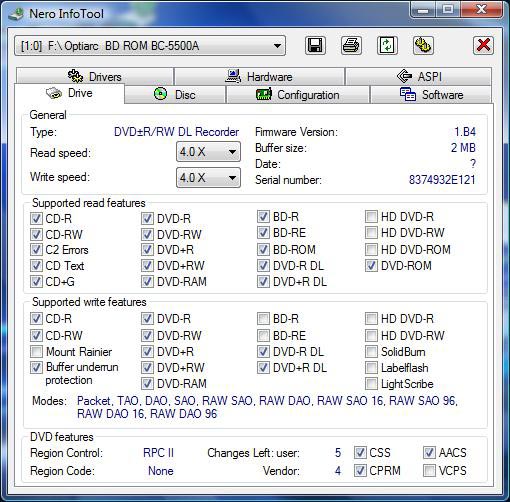Toggle DVD-ROM read checkbox
510x502 pixels.
coord(371,266)
